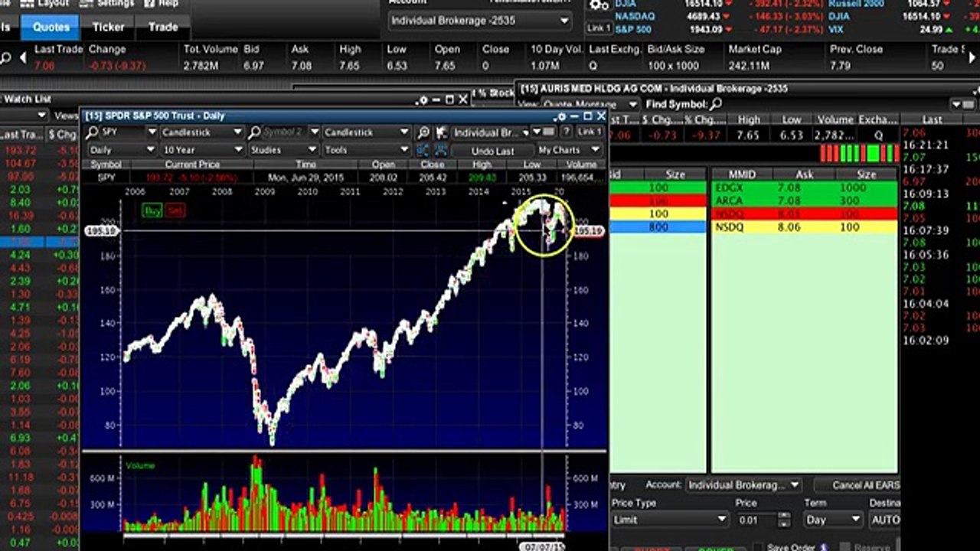The width and height of the screenshot is (980, 551).
Task: Open settings gear of window behind chart
Action: pyautogui.click(x=423, y=99)
